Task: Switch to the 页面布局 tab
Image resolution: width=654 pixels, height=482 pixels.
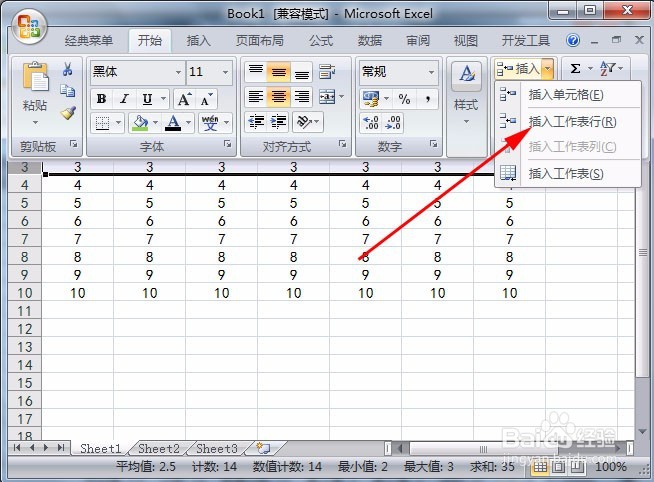Action: pyautogui.click(x=259, y=40)
